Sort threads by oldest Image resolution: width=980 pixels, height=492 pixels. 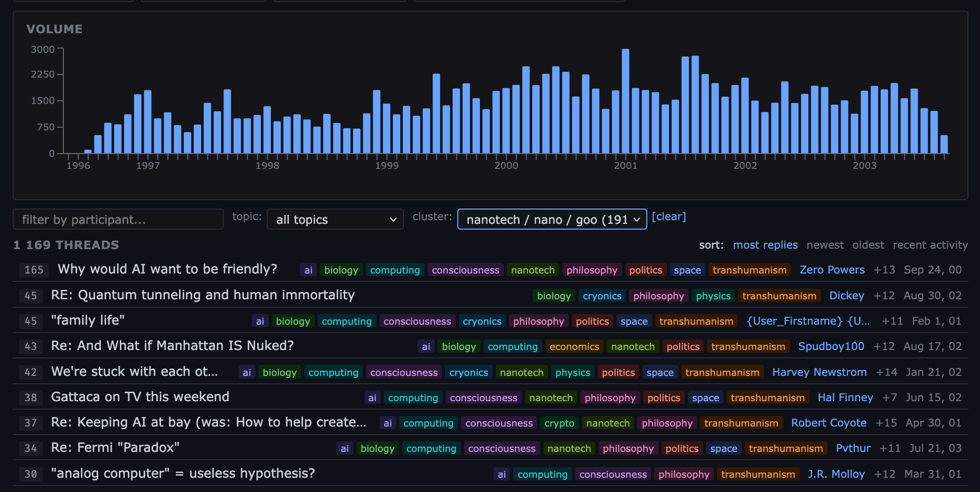point(868,245)
